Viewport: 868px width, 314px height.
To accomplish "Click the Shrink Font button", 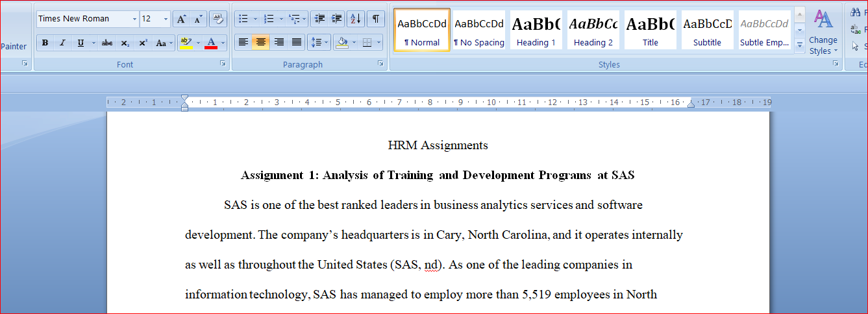I will tap(199, 19).
